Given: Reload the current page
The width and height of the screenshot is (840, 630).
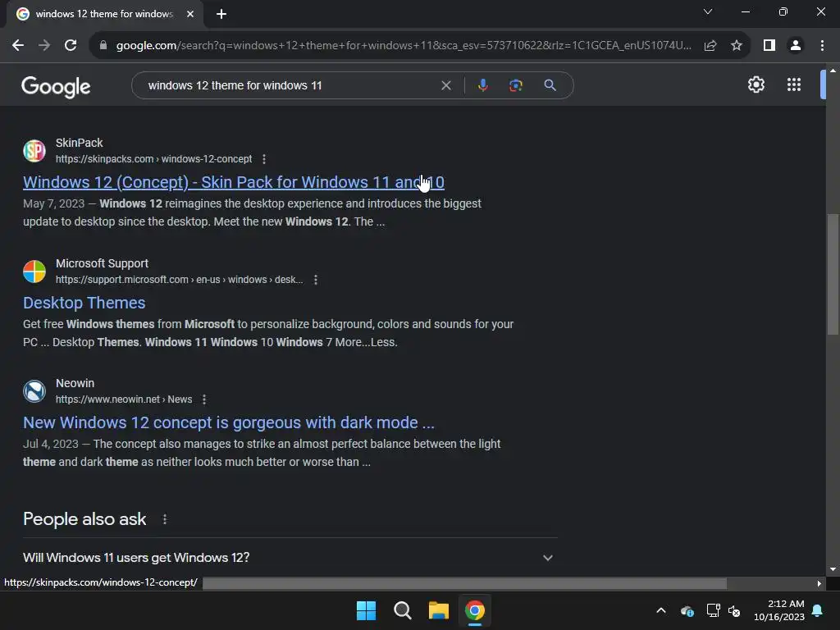Looking at the screenshot, I should 71,46.
